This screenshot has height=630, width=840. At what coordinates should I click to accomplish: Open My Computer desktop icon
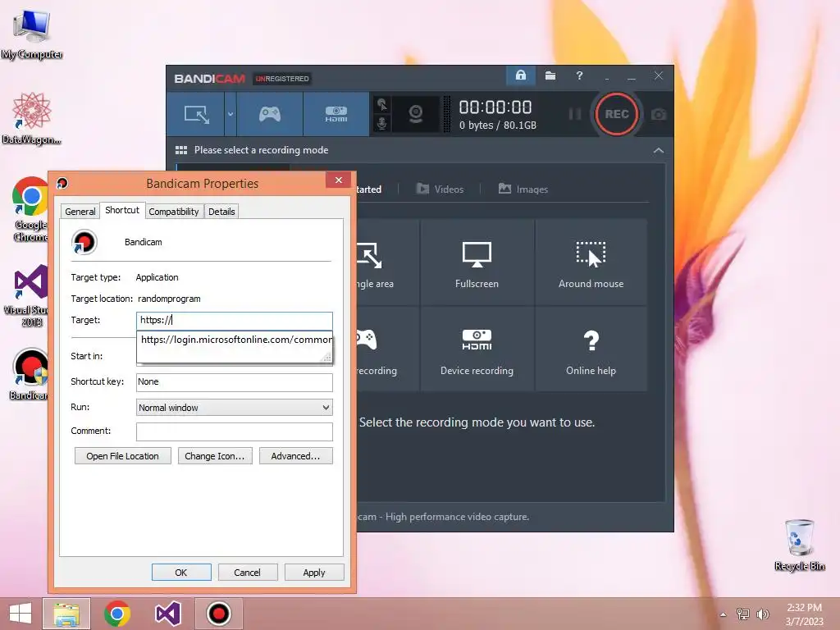pyautogui.click(x=32, y=34)
